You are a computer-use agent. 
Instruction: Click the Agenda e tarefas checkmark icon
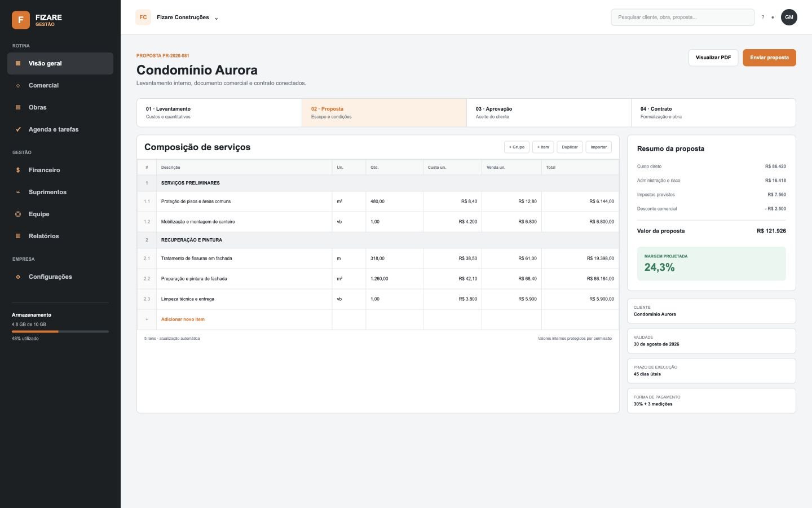coord(18,129)
